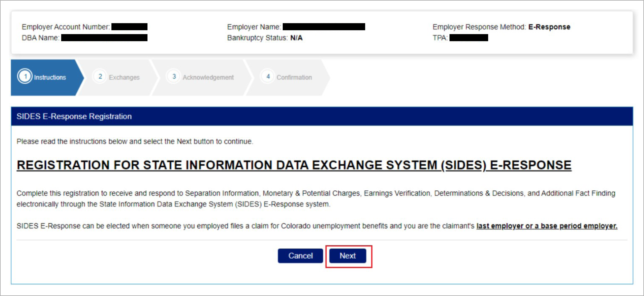
Task: Go to the Exchanges step label
Action: click(x=124, y=78)
